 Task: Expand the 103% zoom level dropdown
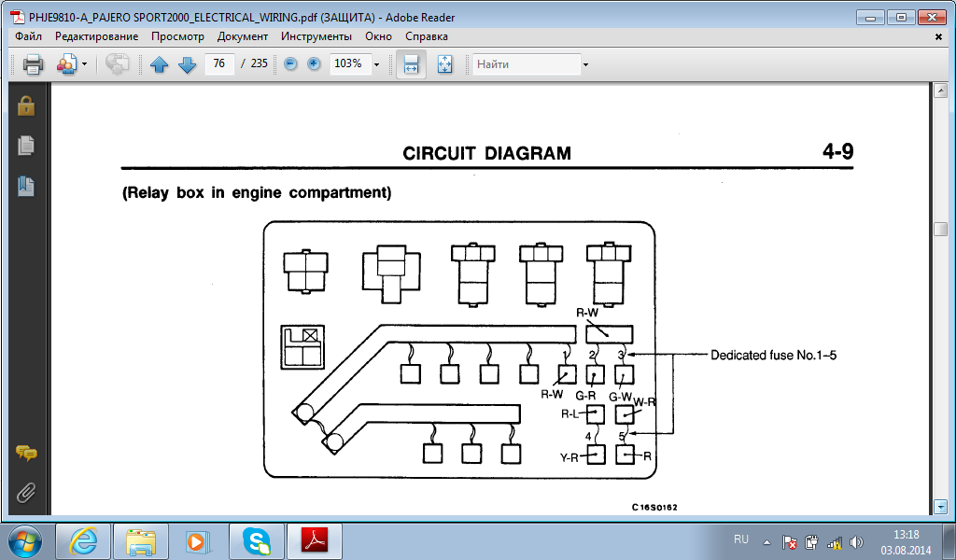[376, 64]
